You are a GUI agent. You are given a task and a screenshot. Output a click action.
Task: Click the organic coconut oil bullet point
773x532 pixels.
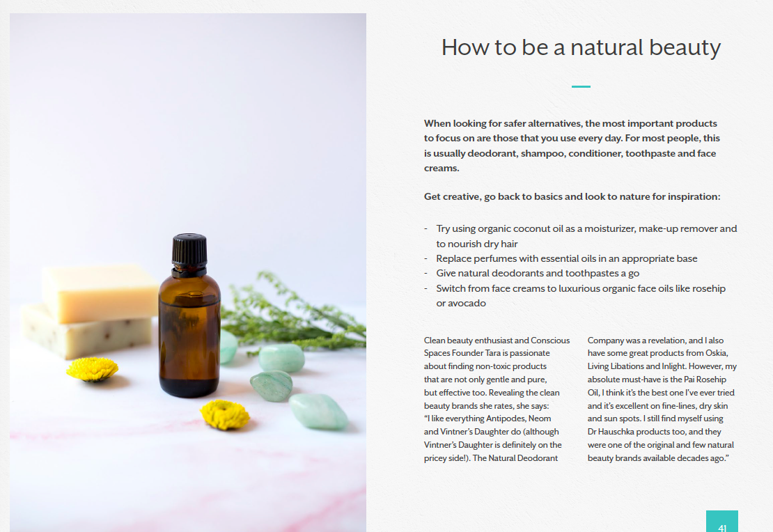581,236
